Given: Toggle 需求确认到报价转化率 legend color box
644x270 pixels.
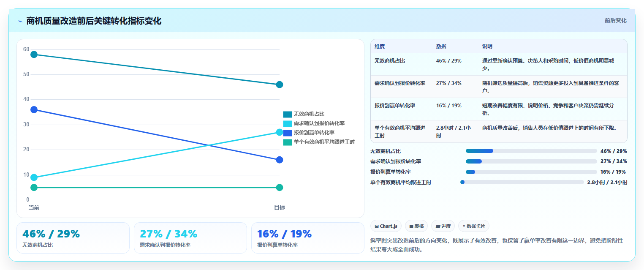Looking at the screenshot, I should coord(288,123).
